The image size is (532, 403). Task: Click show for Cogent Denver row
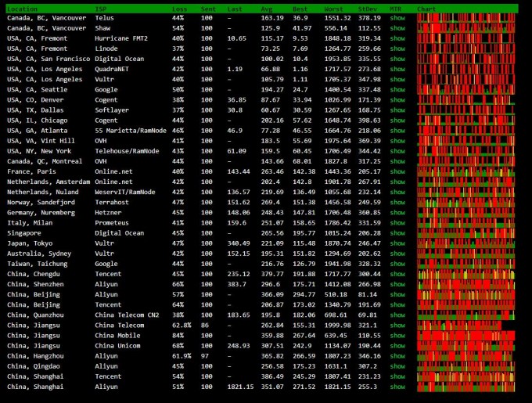coord(397,99)
